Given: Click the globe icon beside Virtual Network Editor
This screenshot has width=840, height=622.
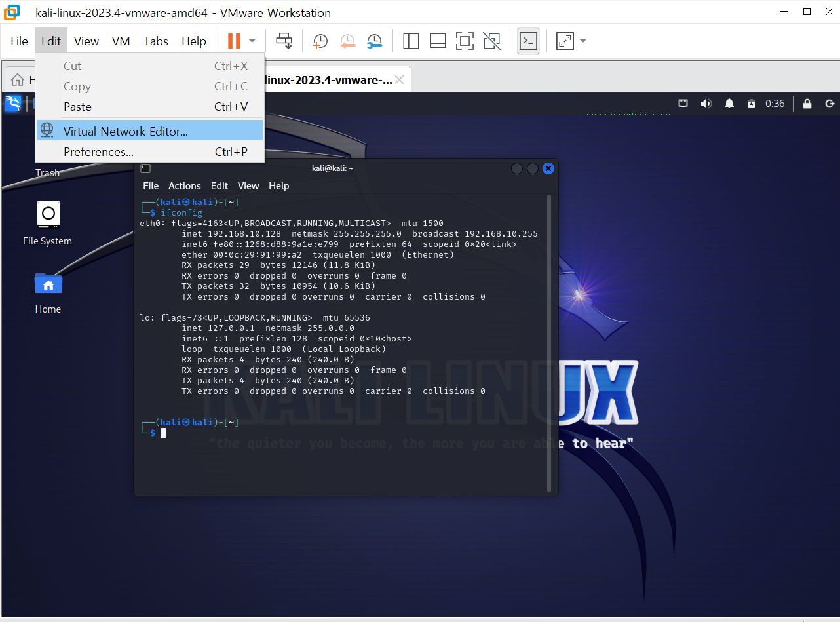Looking at the screenshot, I should pos(47,130).
